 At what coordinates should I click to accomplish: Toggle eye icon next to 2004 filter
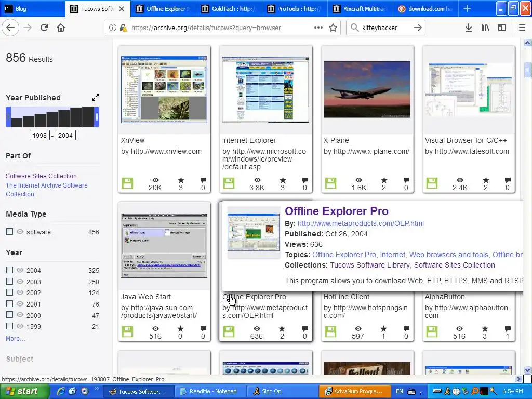(x=20, y=270)
